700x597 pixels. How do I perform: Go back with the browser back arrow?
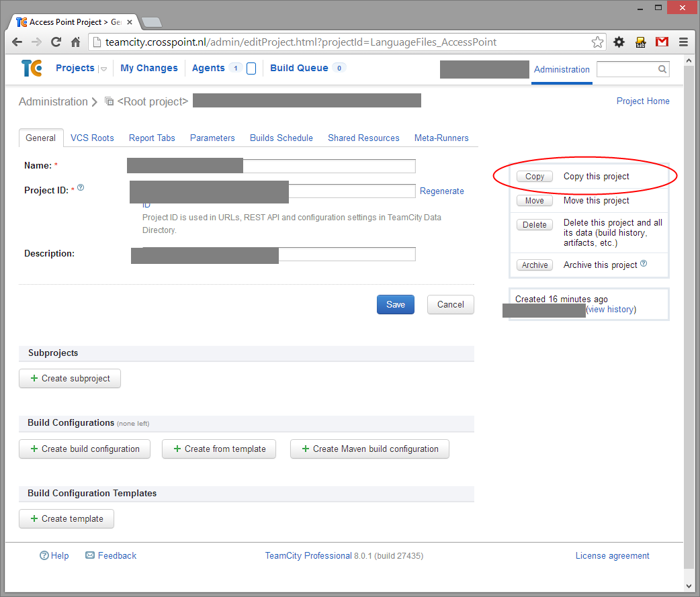click(17, 42)
